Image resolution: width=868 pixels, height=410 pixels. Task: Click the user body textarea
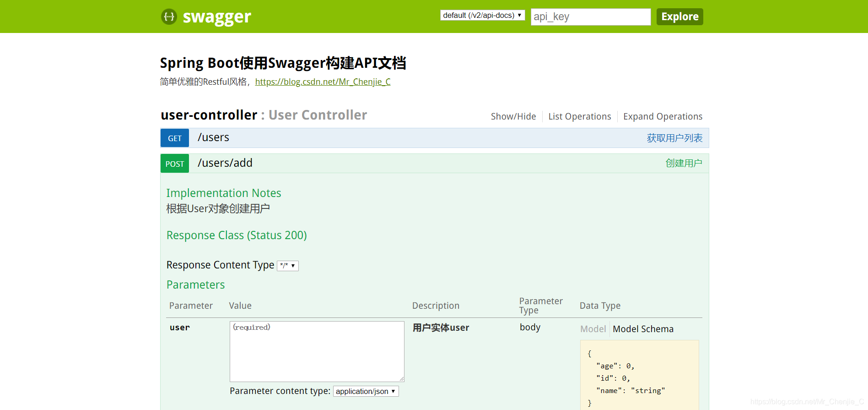[317, 351]
